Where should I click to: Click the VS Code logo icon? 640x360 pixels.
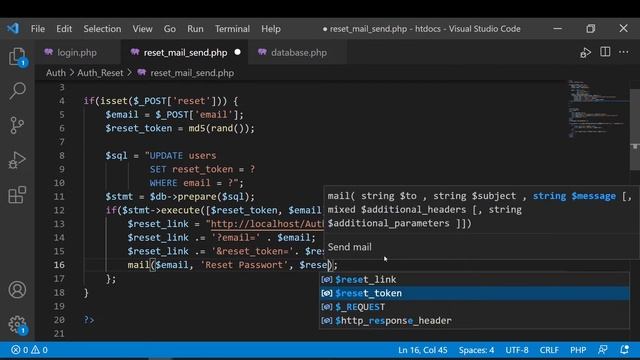tap(13, 29)
